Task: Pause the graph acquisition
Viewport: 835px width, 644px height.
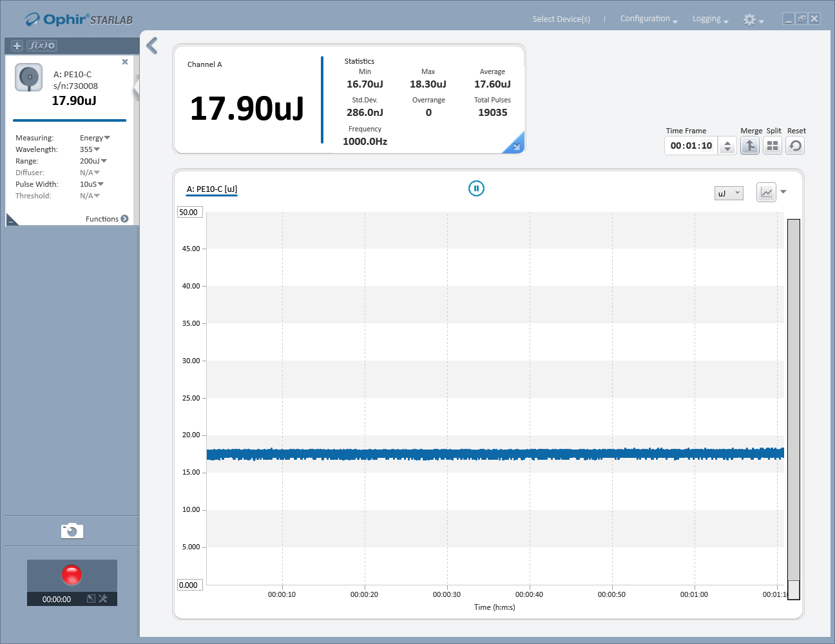Action: [476, 189]
